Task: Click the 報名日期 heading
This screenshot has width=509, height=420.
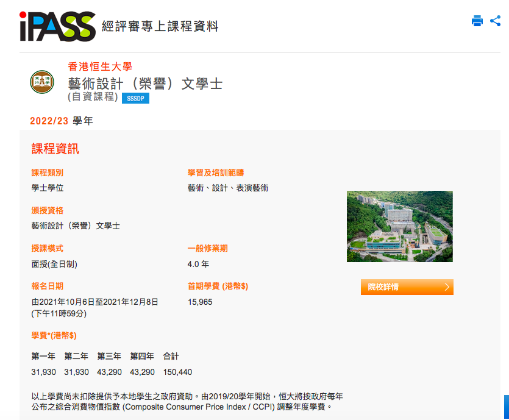Action: pos(47,286)
